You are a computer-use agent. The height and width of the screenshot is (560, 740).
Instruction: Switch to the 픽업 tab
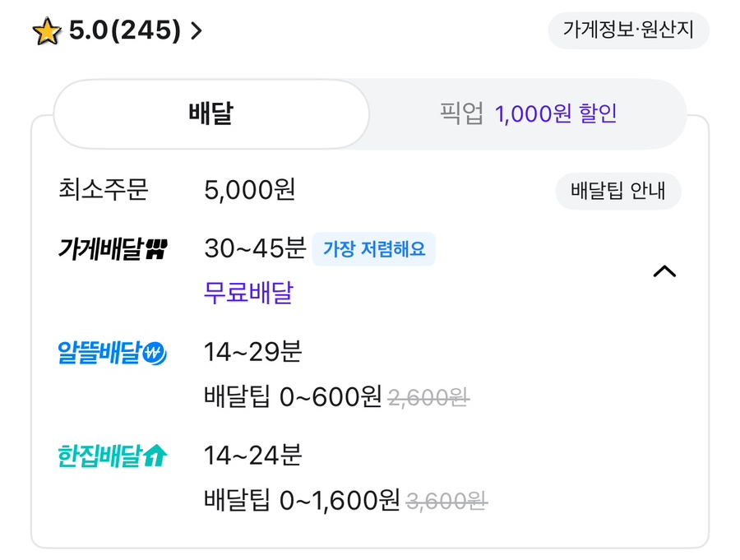tap(461, 113)
